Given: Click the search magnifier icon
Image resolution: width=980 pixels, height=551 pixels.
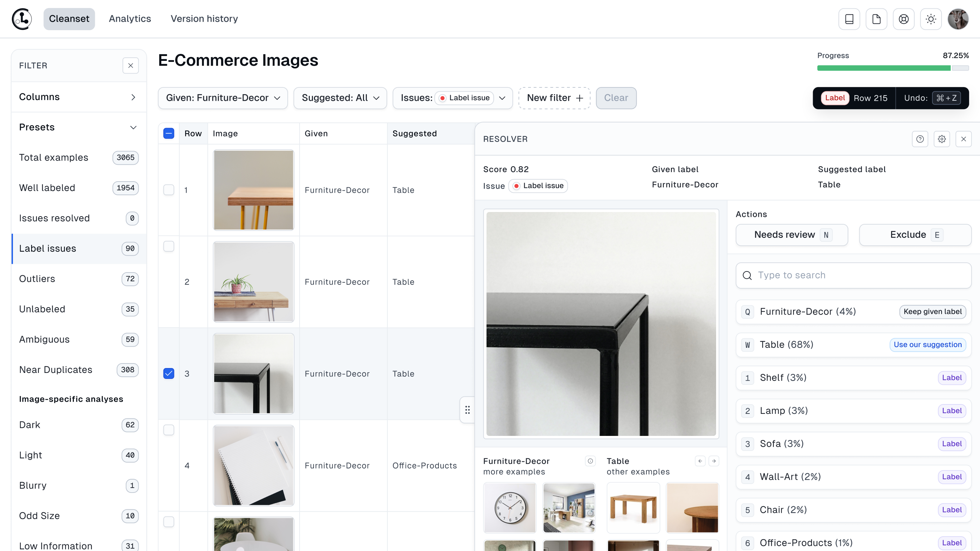Looking at the screenshot, I should [x=747, y=275].
